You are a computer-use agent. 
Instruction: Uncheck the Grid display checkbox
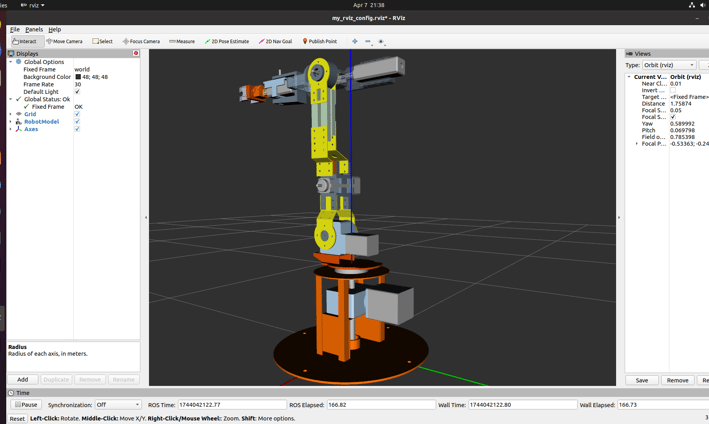click(77, 114)
